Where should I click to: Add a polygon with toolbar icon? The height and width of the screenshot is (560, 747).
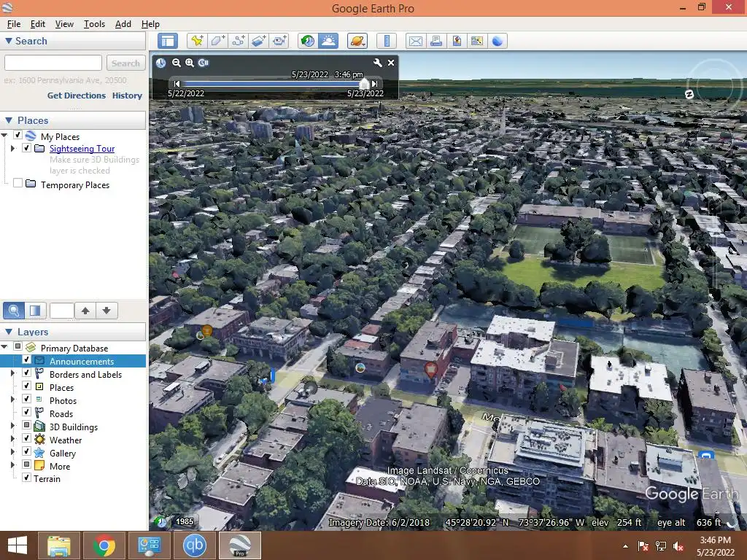(x=217, y=41)
